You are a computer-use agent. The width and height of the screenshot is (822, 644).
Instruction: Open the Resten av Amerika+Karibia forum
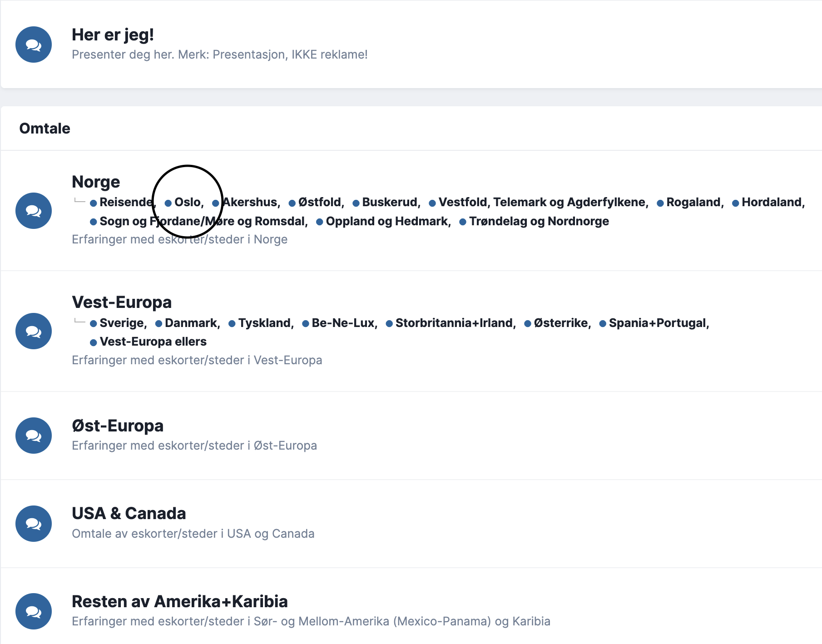point(180,602)
